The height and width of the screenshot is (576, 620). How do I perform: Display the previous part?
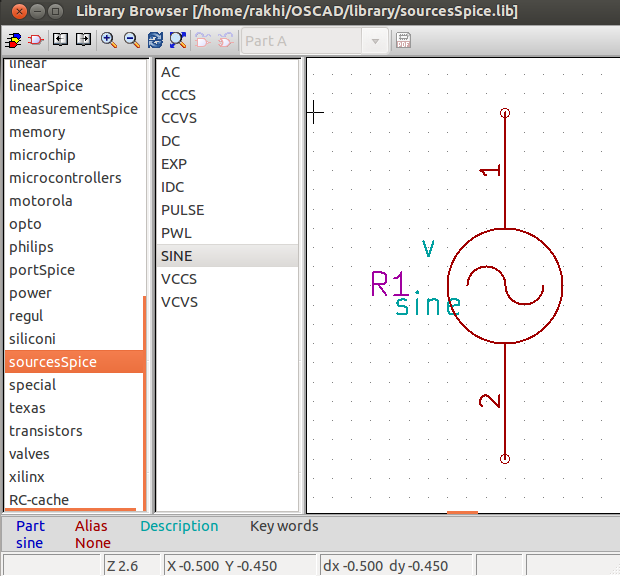(x=60, y=40)
